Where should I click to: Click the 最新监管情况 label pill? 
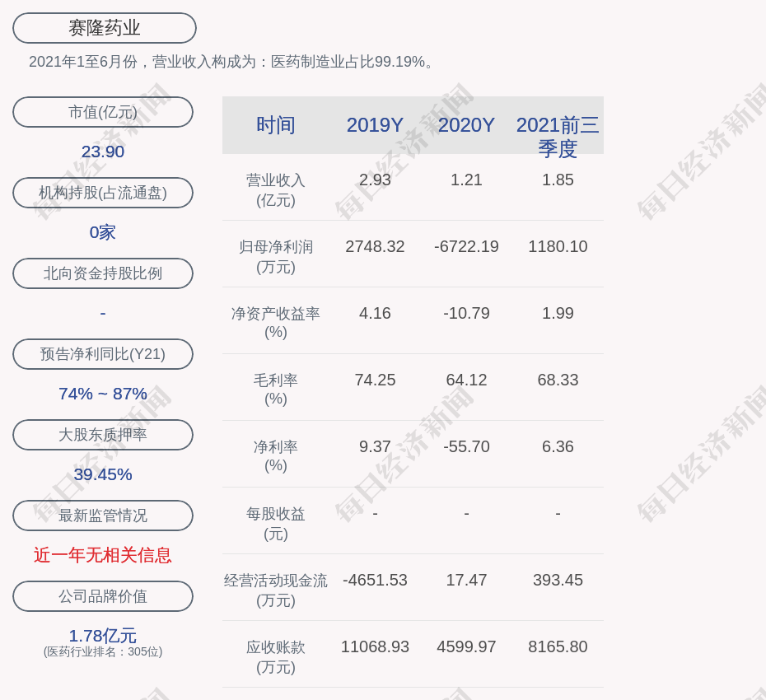pos(103,516)
